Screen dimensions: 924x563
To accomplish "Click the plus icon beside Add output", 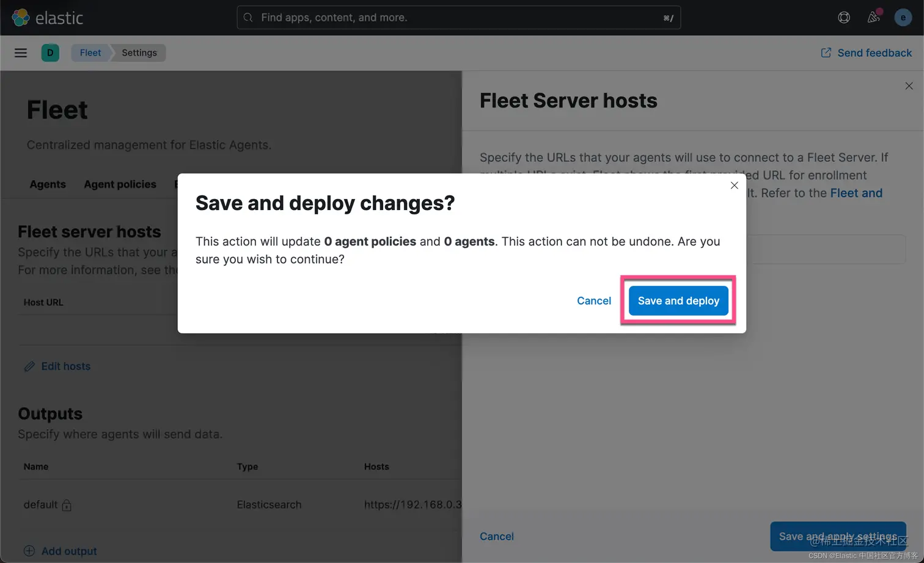I will 29,551.
